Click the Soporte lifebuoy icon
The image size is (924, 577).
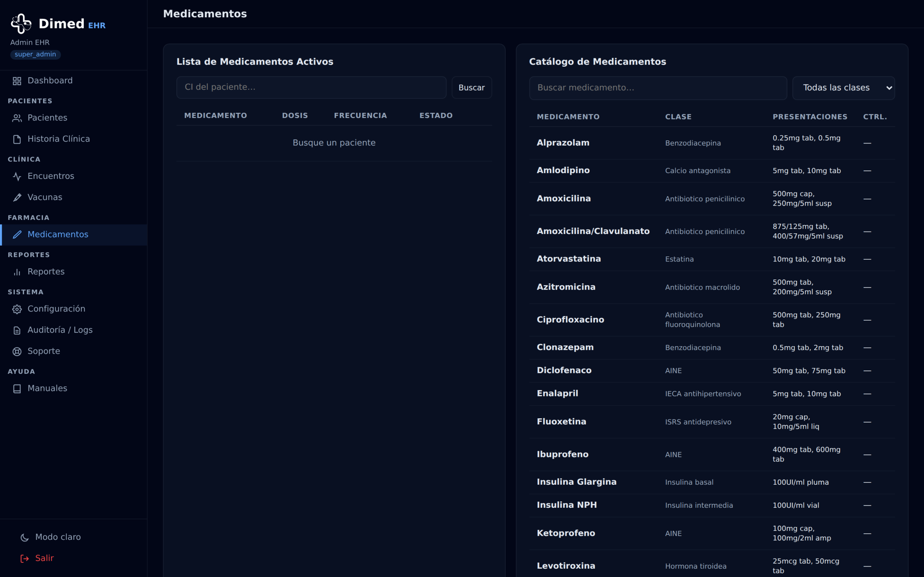pyautogui.click(x=17, y=352)
